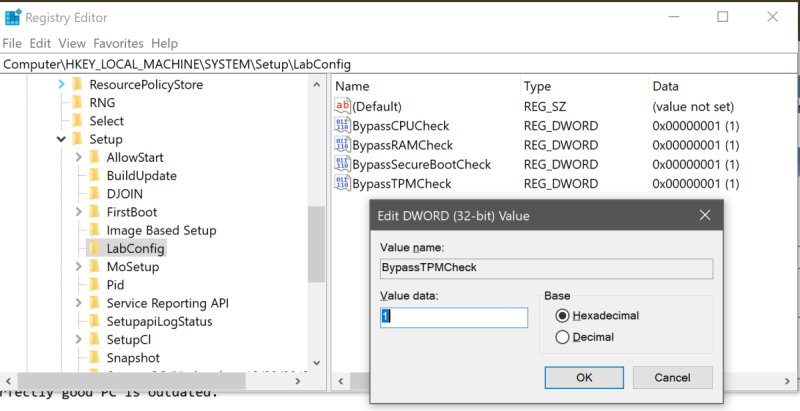Click the AllowStart folder icon

click(x=94, y=157)
